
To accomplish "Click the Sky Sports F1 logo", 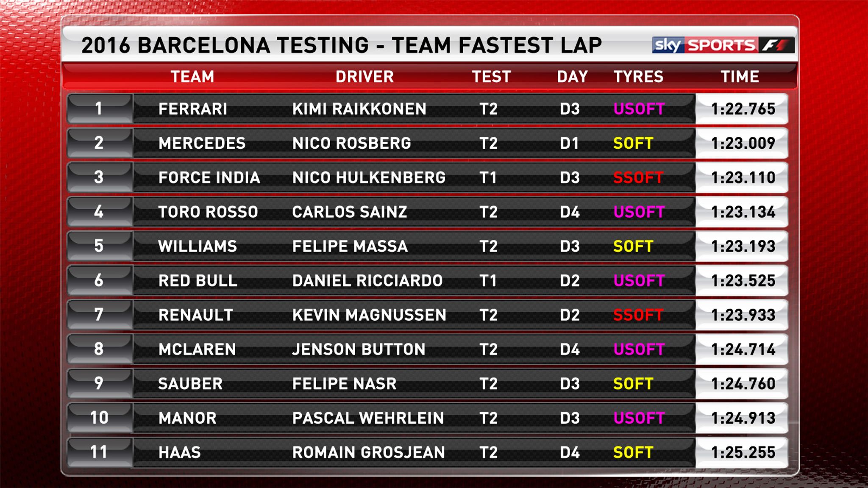I will (x=723, y=45).
